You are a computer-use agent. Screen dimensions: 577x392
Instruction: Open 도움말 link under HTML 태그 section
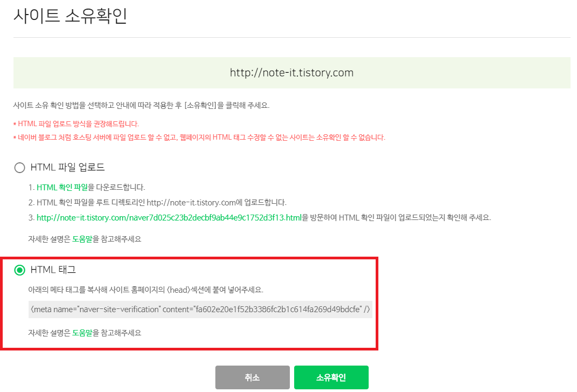coord(82,333)
